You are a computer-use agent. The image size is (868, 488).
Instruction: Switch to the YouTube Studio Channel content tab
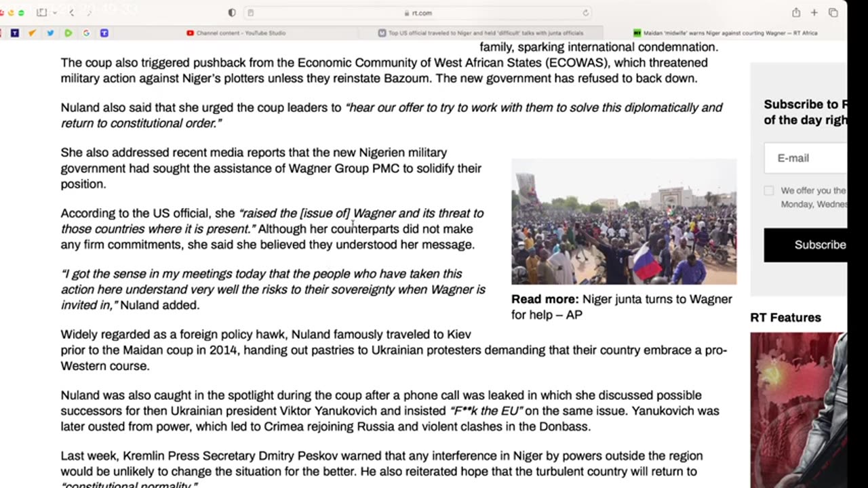point(236,33)
